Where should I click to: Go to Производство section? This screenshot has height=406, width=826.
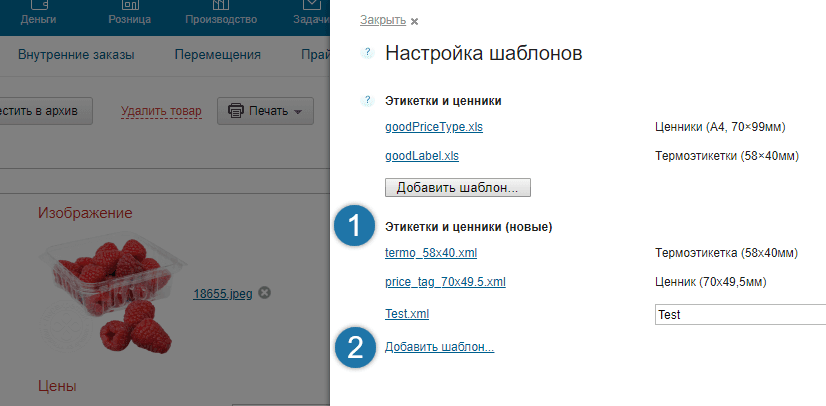[221, 13]
